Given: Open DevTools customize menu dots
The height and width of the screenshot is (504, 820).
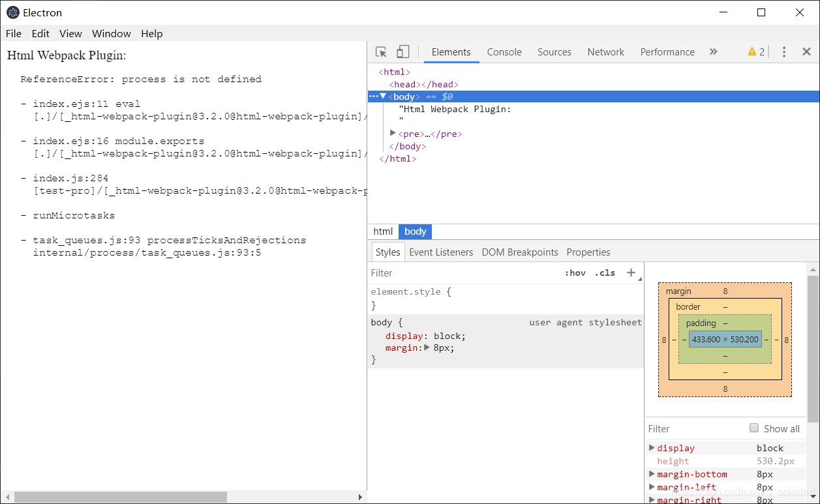Looking at the screenshot, I should coord(784,52).
